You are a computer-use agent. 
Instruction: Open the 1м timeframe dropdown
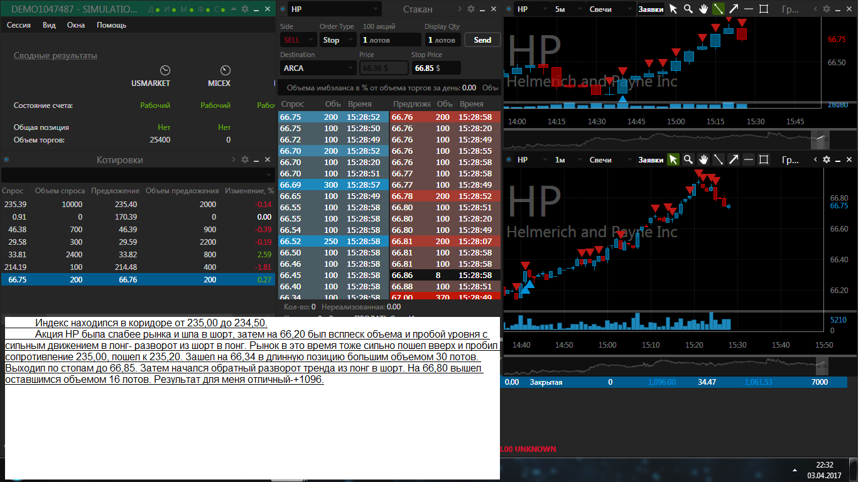coord(567,159)
